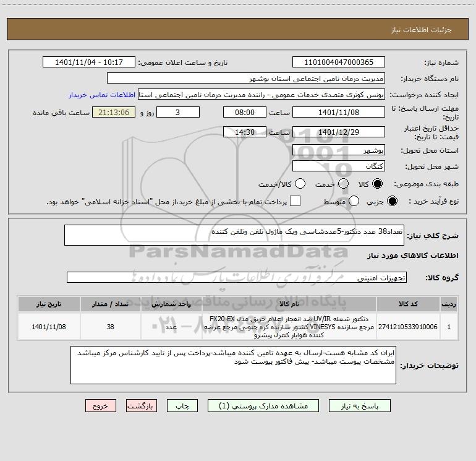Click the تاریخ نیاز column header
476x461 pixels.
pyautogui.click(x=49, y=304)
